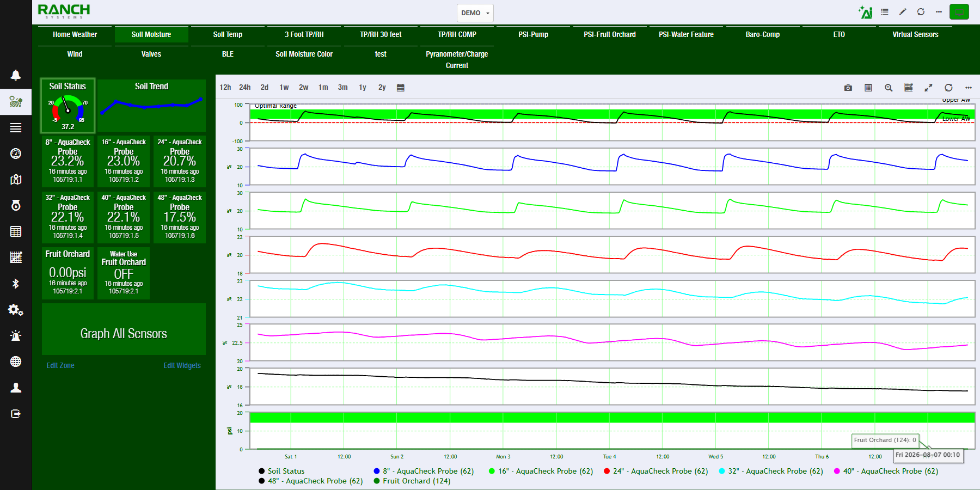
Task: Expand the chart to fullscreen
Action: (928, 88)
